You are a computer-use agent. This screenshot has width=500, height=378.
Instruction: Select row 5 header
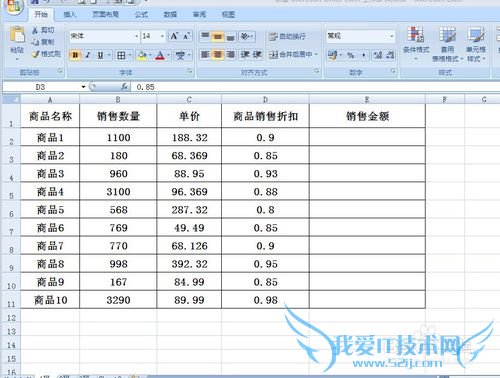pyautogui.click(x=11, y=192)
